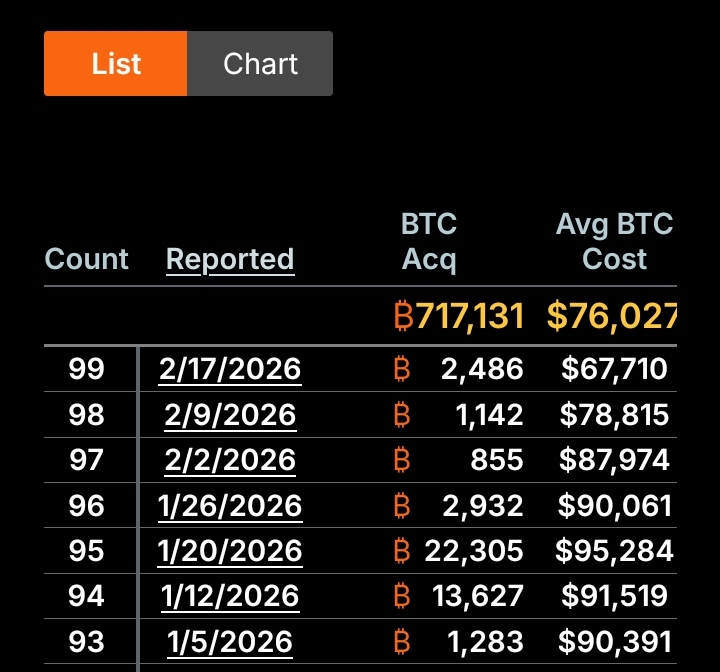Click the Bitcoin icon beside 2,932
Viewport: 720px width, 672px height.
click(x=402, y=505)
